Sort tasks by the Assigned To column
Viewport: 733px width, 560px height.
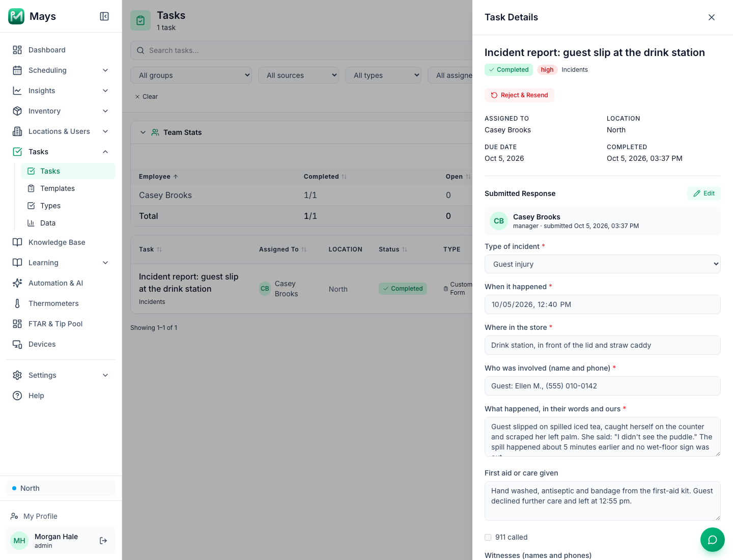[283, 249]
